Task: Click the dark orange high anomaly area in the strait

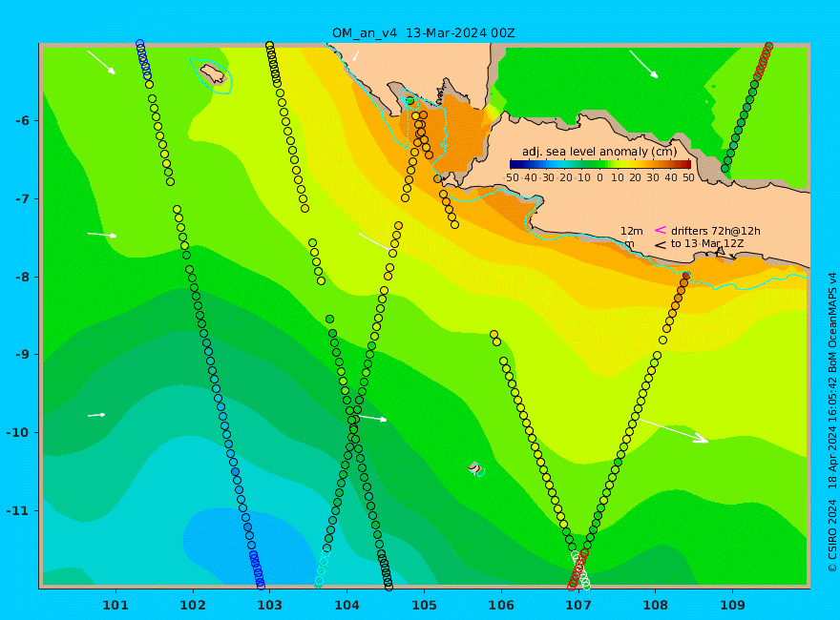Action: click(x=463, y=134)
